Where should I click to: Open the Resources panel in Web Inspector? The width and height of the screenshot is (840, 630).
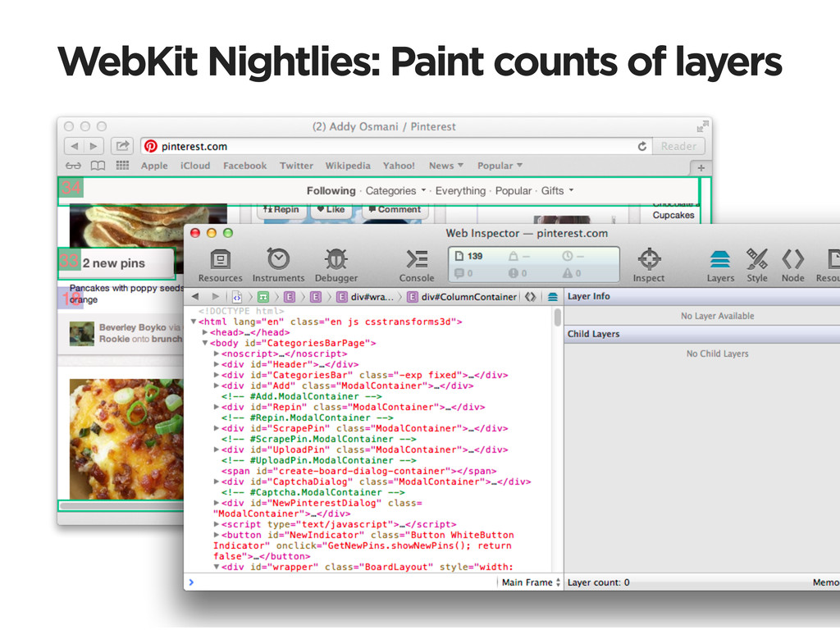tap(220, 264)
